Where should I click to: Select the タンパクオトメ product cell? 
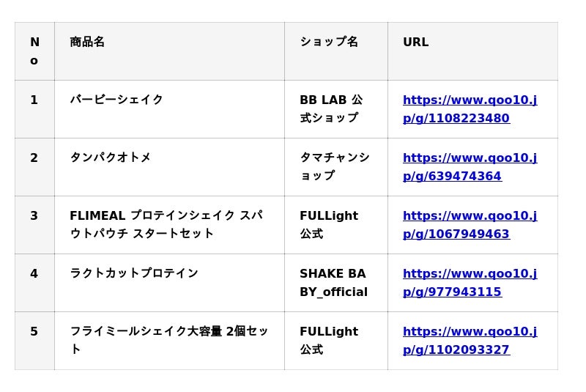pos(111,158)
